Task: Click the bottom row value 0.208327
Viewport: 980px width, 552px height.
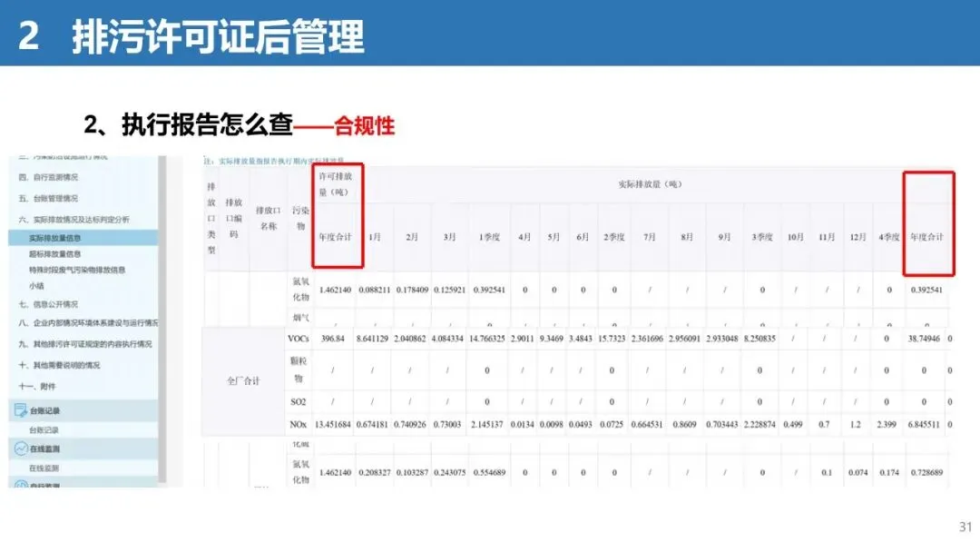Action: pos(375,473)
